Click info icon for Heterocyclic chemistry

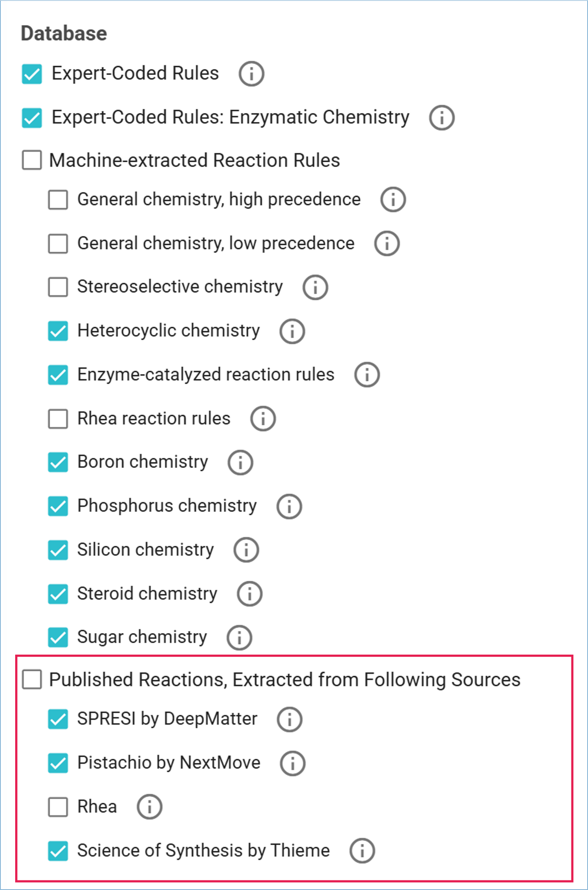(292, 331)
